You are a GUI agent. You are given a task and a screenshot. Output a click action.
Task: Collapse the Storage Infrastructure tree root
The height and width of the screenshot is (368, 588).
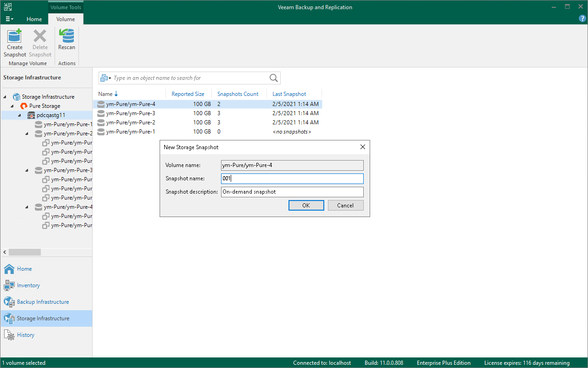[5, 97]
